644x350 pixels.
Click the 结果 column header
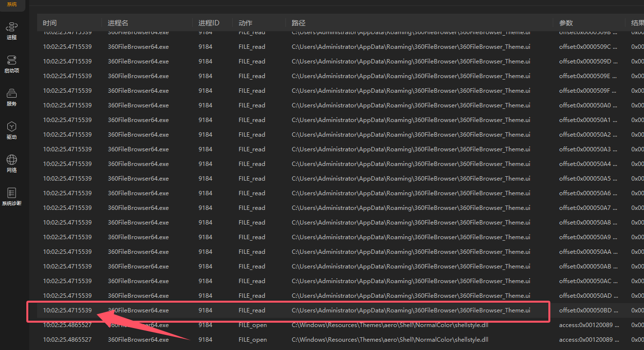click(x=637, y=23)
